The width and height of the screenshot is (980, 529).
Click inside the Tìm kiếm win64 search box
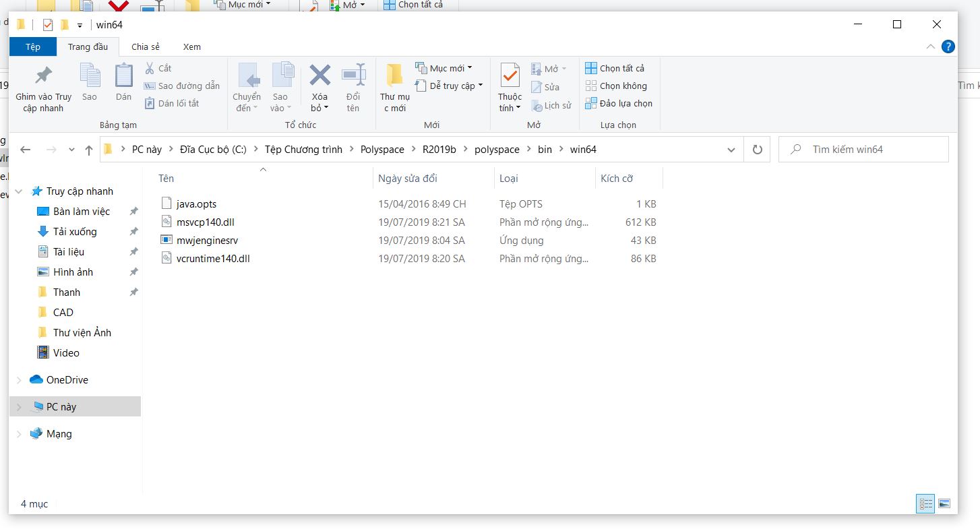click(x=863, y=149)
